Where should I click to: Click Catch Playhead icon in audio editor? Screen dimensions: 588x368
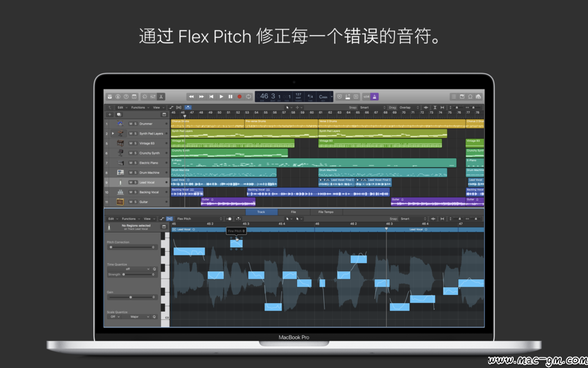pos(238,219)
